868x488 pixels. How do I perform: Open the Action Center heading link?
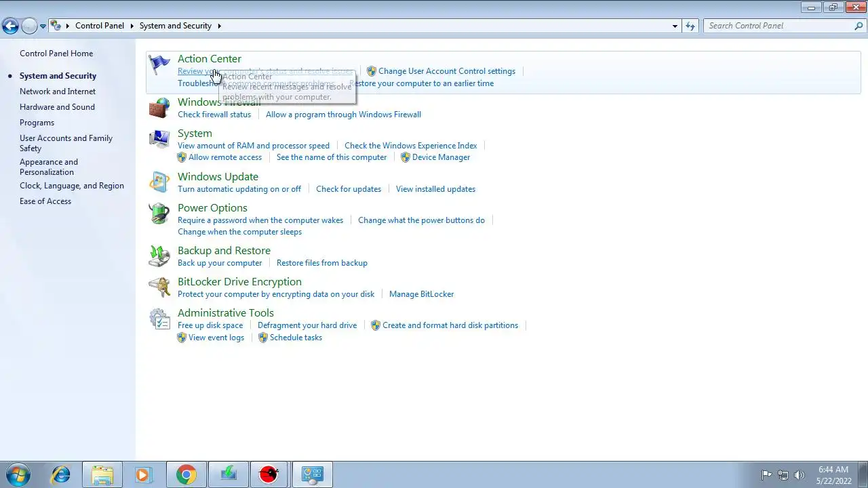210,59
